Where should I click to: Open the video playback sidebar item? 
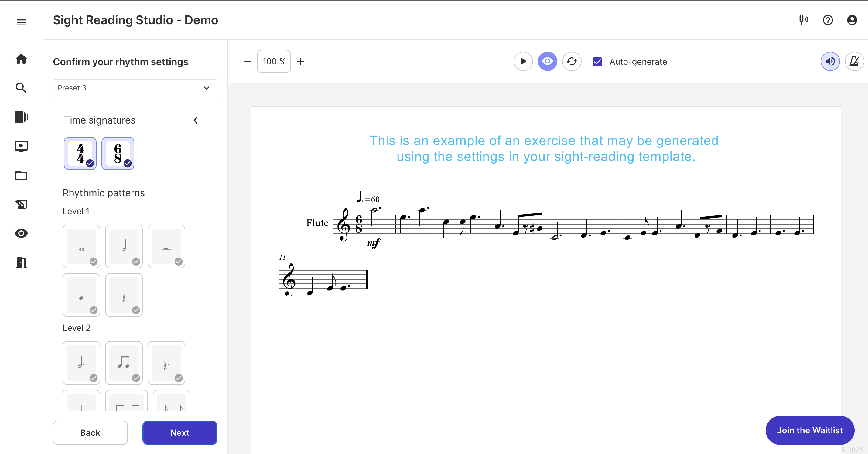pos(21,146)
